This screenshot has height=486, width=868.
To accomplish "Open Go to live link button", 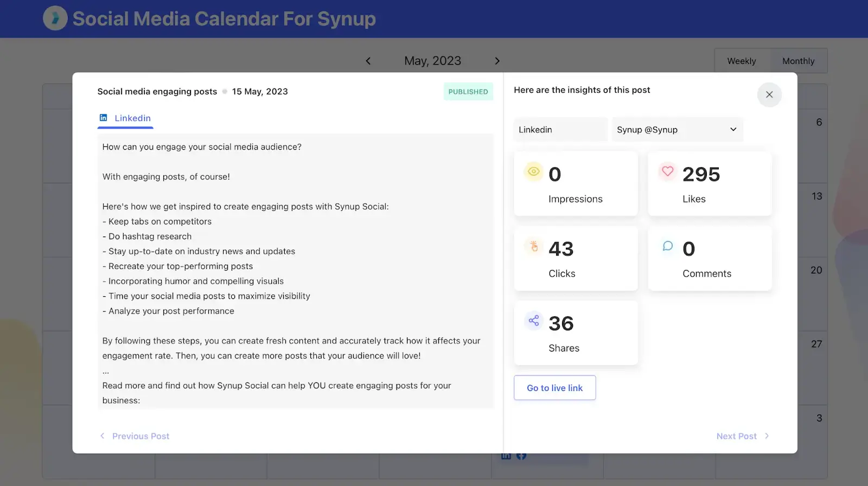I will (x=554, y=388).
